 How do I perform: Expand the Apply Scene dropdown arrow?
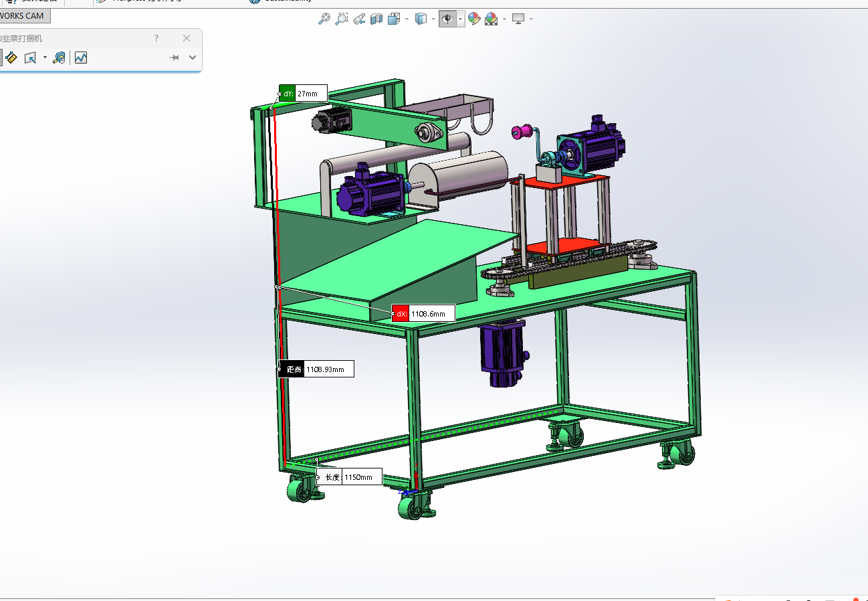(x=504, y=19)
